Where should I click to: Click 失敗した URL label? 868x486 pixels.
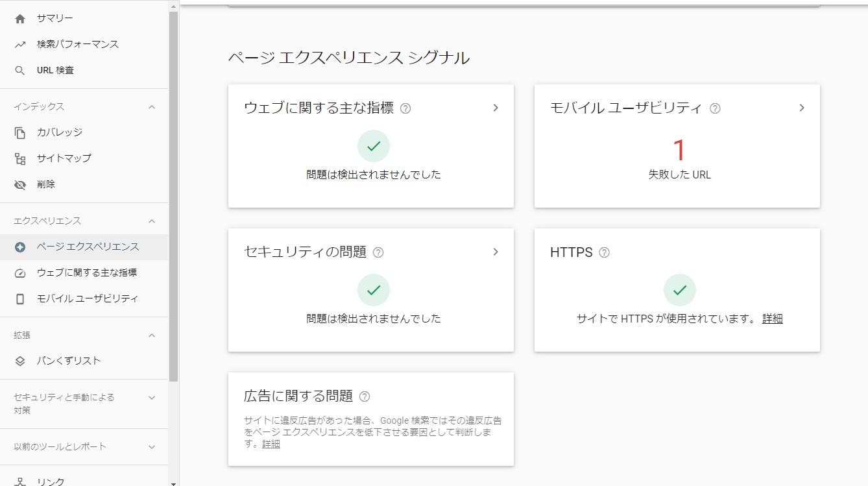tap(680, 175)
